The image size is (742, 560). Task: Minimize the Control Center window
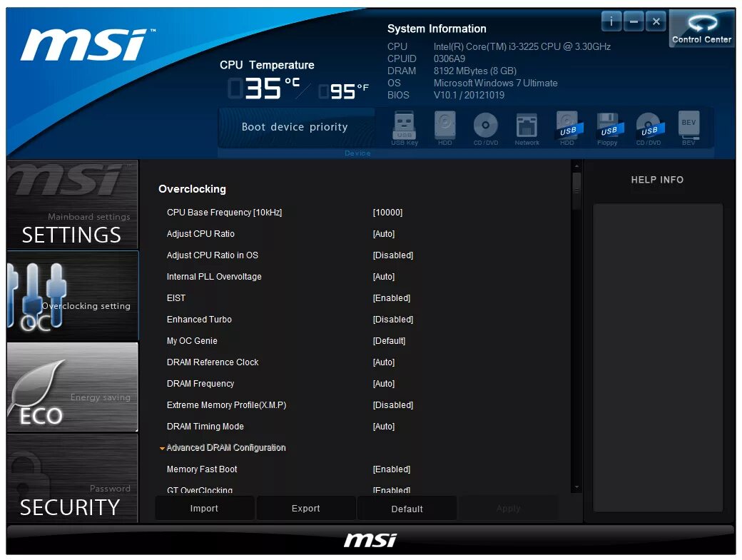pos(634,21)
